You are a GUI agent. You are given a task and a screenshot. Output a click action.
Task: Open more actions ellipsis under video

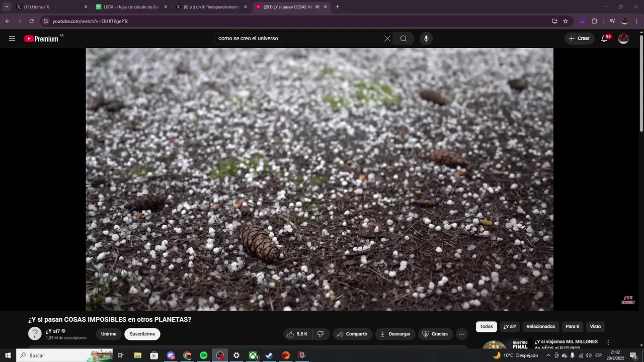[x=462, y=334]
